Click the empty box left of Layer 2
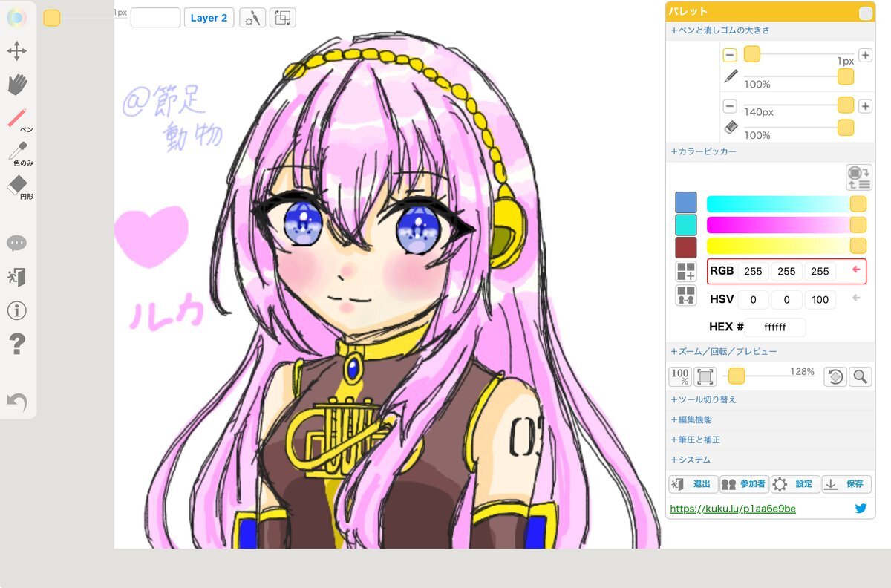 (155, 18)
